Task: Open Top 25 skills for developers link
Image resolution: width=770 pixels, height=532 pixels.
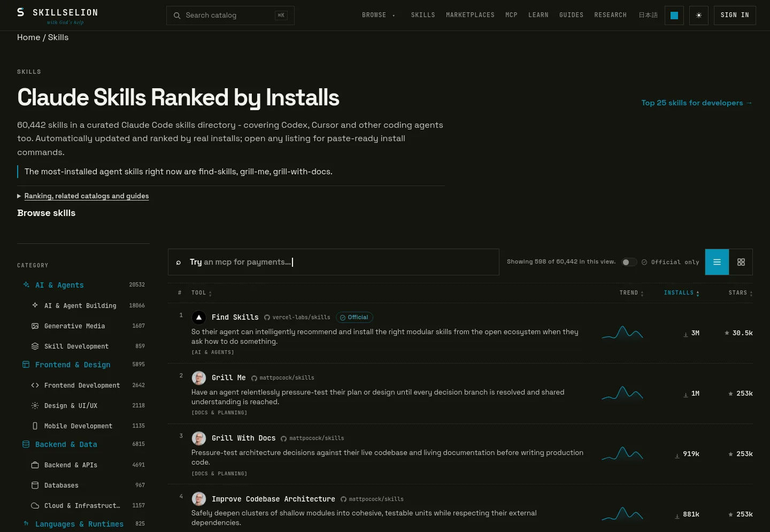Action: [697, 103]
